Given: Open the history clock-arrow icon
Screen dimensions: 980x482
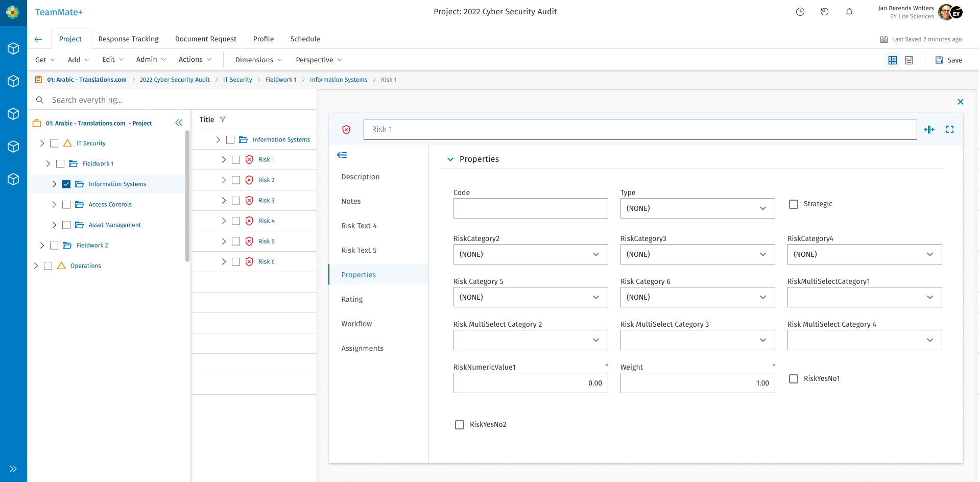Looking at the screenshot, I should click(824, 12).
